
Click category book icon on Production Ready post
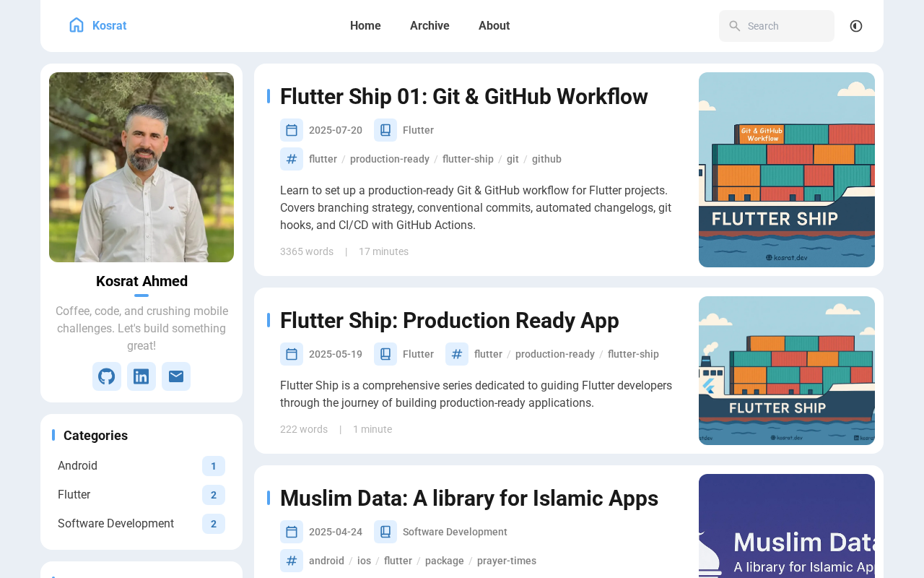(385, 354)
